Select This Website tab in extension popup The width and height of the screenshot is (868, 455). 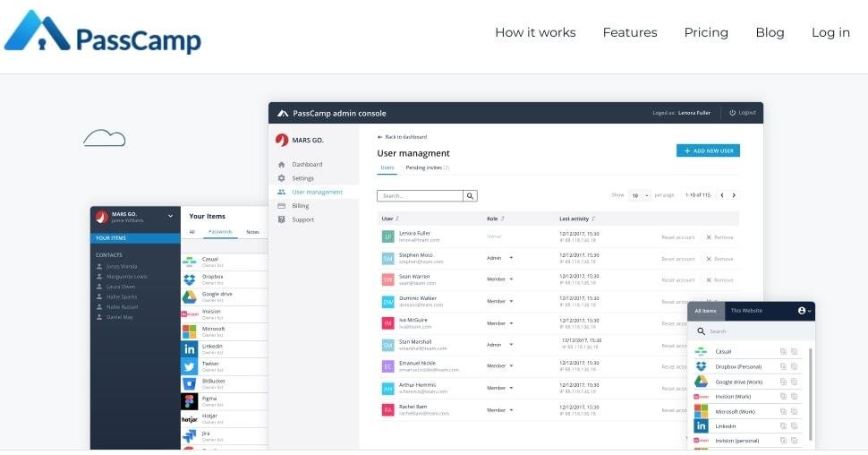click(x=746, y=311)
